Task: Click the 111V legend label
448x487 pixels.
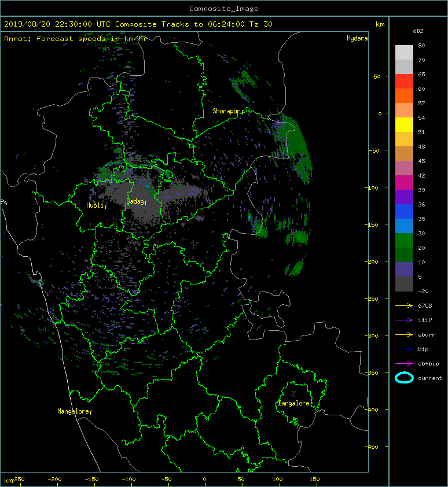Action: (425, 320)
